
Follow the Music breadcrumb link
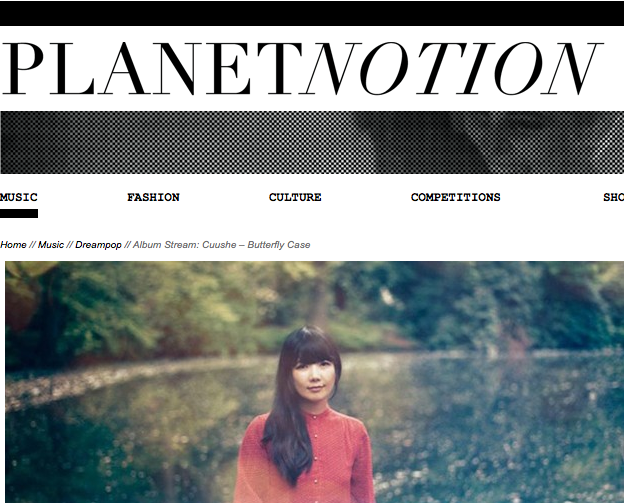[51, 245]
